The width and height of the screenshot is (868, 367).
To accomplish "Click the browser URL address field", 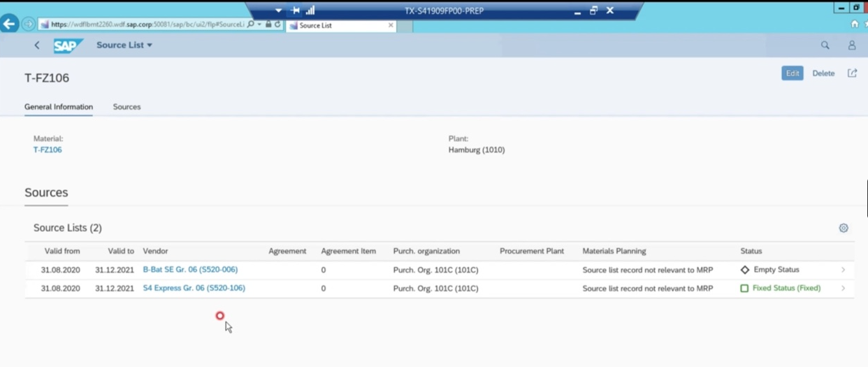I will point(147,24).
